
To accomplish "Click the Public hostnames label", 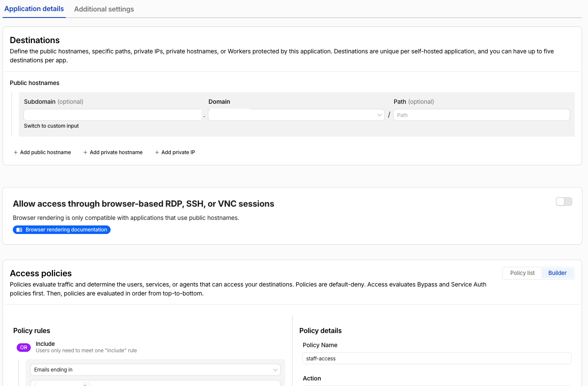I will [x=35, y=83].
